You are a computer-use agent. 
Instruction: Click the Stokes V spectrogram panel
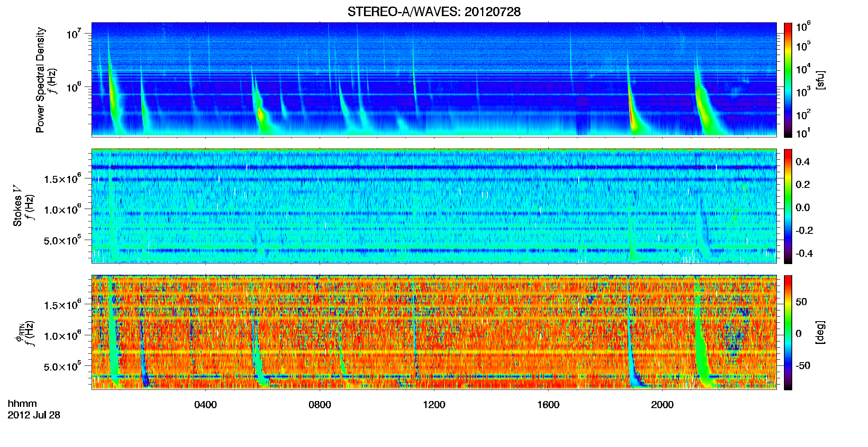pyautogui.click(x=434, y=206)
